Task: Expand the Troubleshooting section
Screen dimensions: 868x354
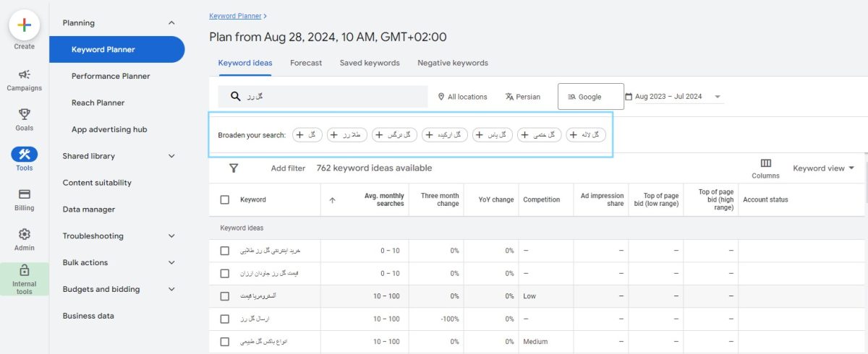Action: (x=171, y=236)
